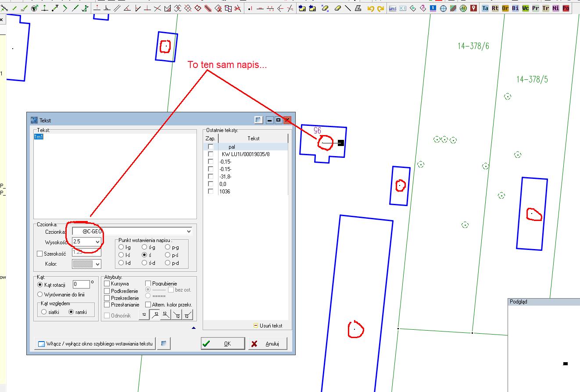Collapse dialog using blue triangle arrow
580x392 pixels.
coord(193,327)
